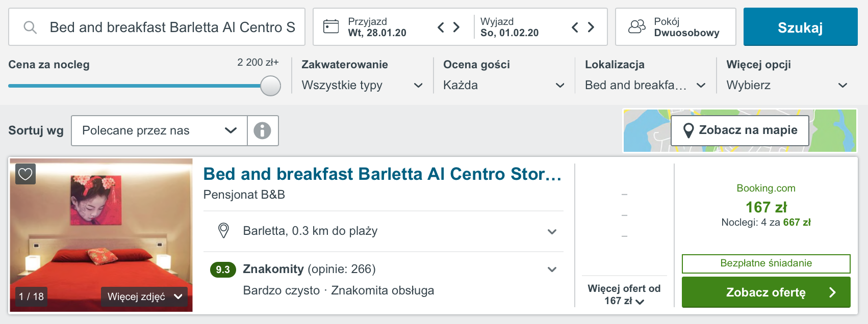Click the search magnifier icon
The image size is (868, 324).
pos(30,27)
